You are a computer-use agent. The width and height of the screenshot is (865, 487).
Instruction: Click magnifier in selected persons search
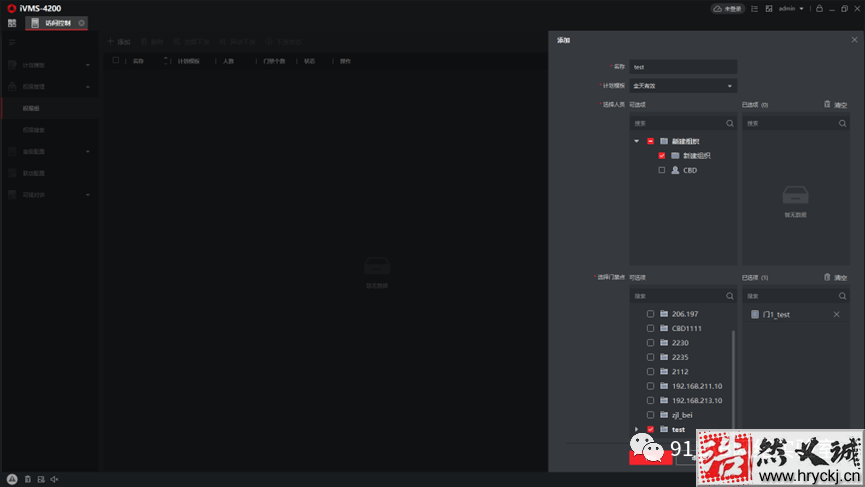[842, 124]
